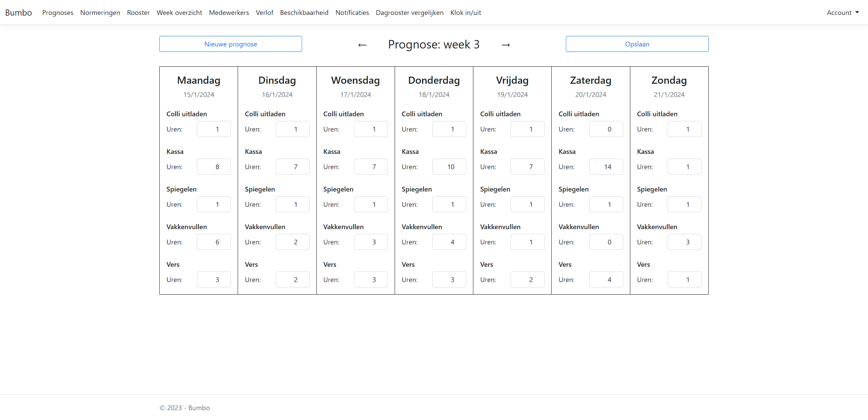Open the Medewerkers page
The width and height of the screenshot is (868, 420).
coord(229,13)
